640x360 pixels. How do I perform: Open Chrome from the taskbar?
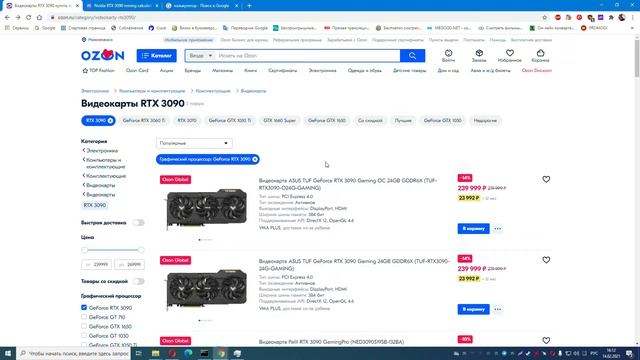221,353
